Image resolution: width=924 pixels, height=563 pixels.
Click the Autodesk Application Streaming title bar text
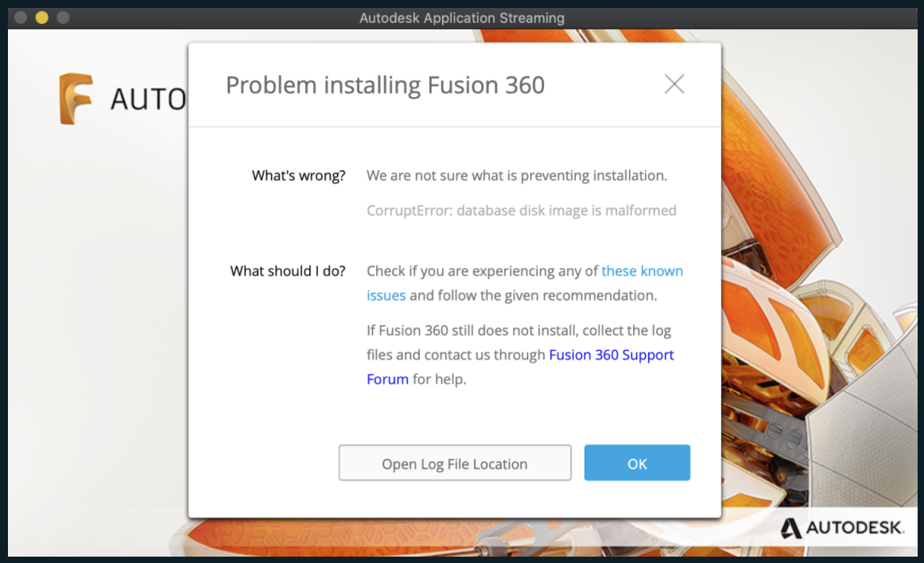pos(462,17)
